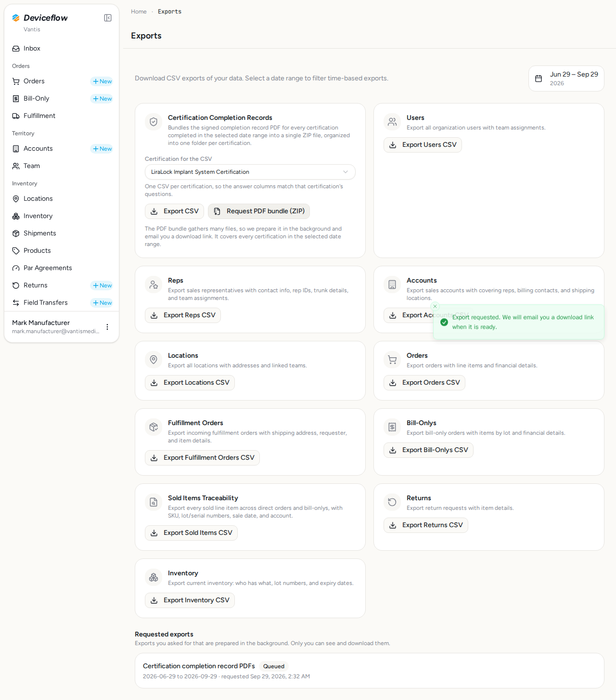This screenshot has height=700, width=616.
Task: Collapse the sidebar with the panel icon
Action: coord(108,18)
